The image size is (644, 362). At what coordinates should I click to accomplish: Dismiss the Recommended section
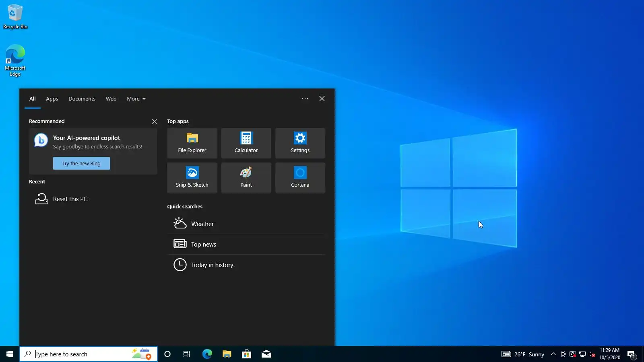[x=154, y=121]
